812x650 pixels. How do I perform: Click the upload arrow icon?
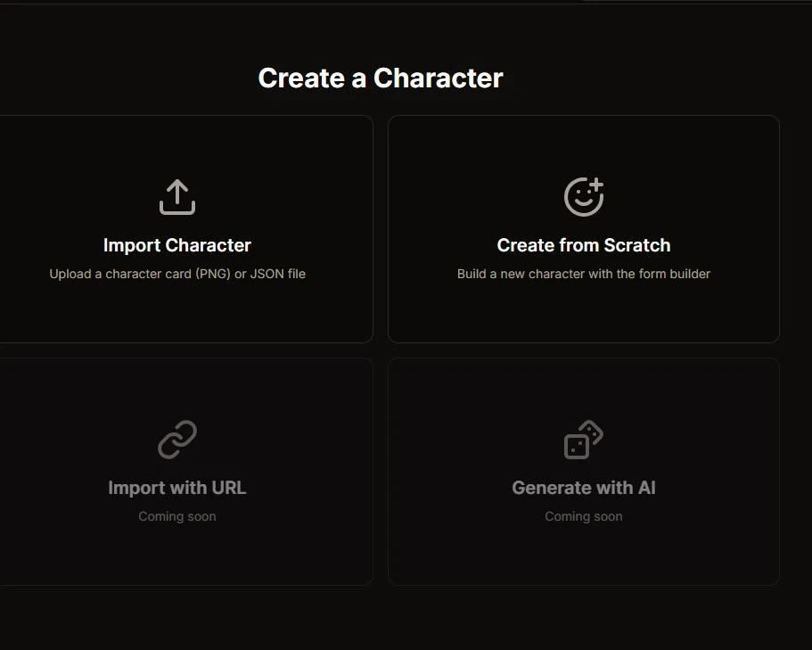177,197
